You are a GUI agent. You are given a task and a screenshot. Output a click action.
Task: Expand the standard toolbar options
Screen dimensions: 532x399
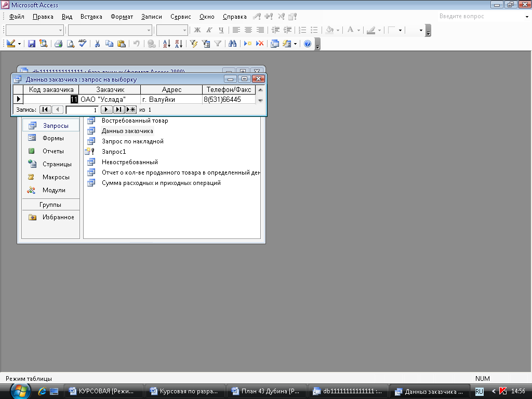coord(317,44)
